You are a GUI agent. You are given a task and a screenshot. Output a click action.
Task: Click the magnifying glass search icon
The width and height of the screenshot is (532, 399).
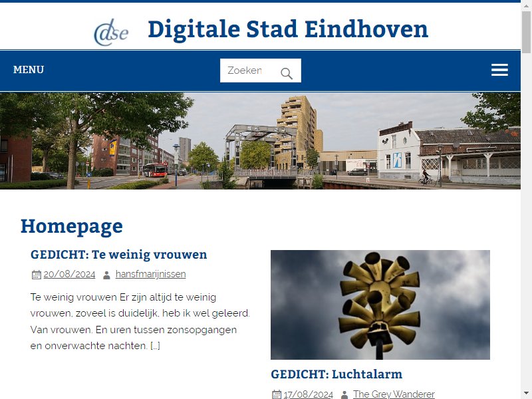(287, 73)
